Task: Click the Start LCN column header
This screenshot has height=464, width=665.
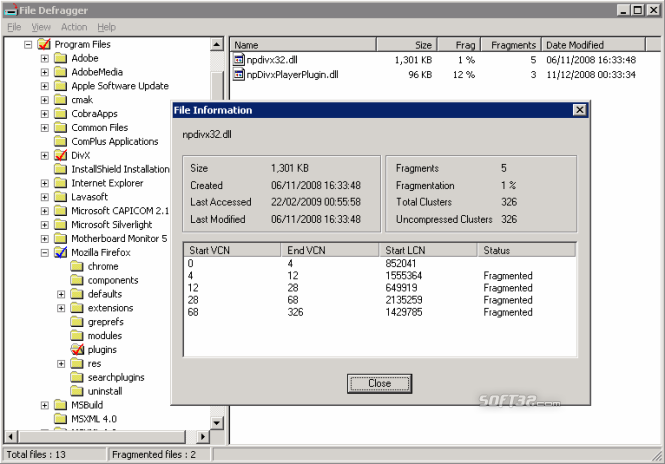Action: [428, 250]
